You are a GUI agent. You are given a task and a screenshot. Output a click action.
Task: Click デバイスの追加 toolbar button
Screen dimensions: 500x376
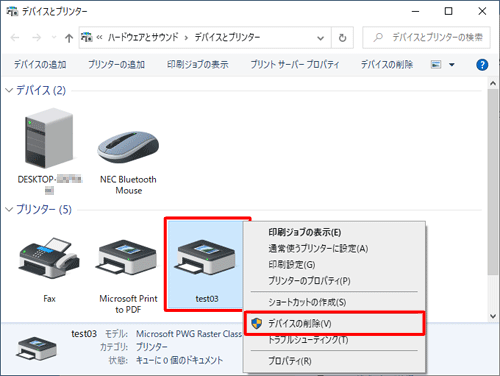(40, 65)
